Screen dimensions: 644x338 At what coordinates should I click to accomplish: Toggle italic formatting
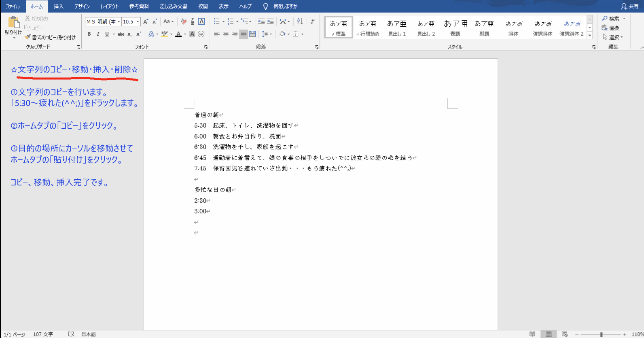coord(98,34)
